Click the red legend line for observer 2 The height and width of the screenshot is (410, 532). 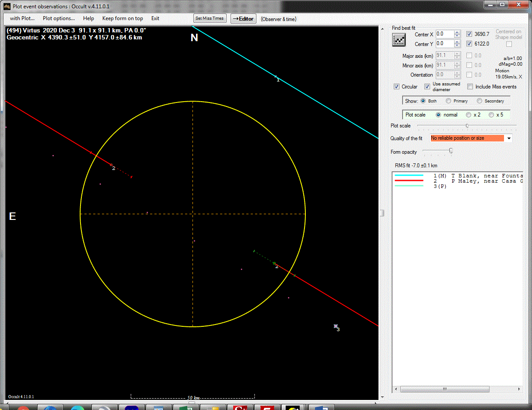409,180
